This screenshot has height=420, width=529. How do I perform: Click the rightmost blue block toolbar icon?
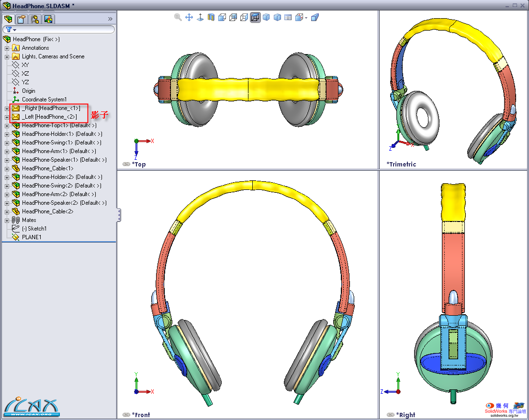coord(315,18)
